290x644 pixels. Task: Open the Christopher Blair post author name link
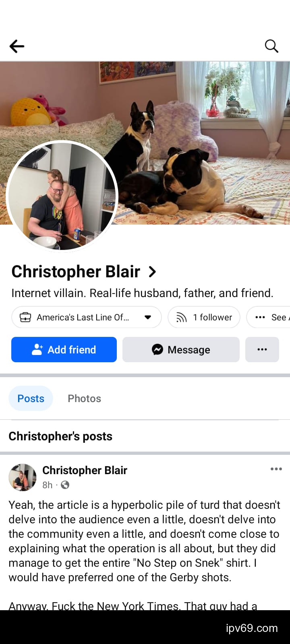[85, 470]
